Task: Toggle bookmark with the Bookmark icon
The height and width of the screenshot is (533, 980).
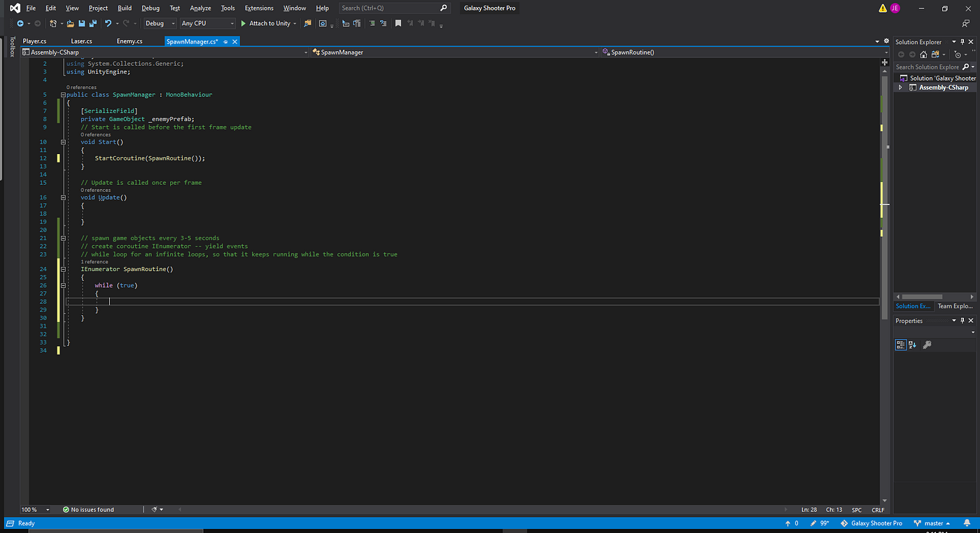Action: click(398, 23)
